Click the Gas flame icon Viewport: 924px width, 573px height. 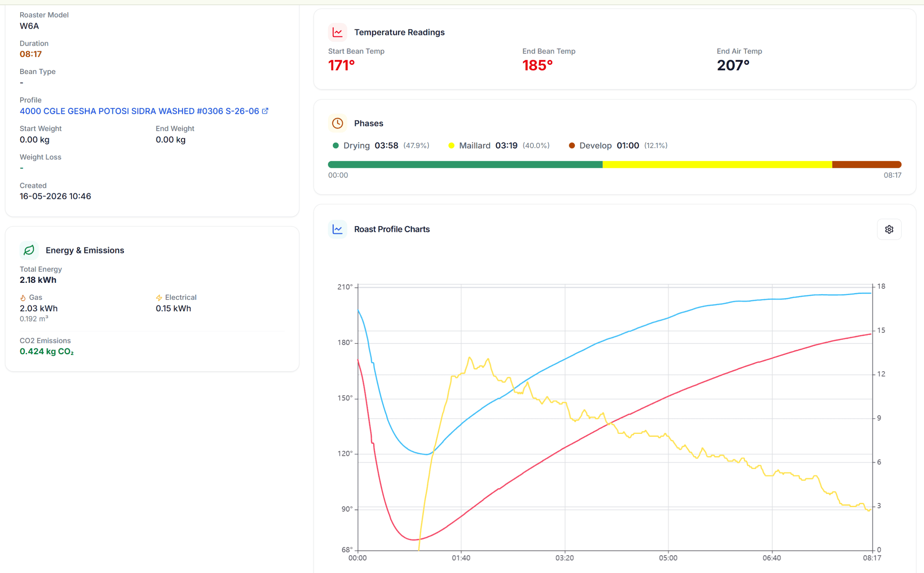(x=23, y=298)
